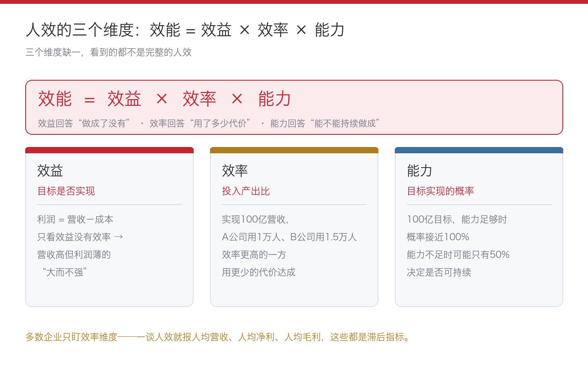
Task: Select the phrase "能力回答“能不能持续做成”"
Action: point(325,123)
